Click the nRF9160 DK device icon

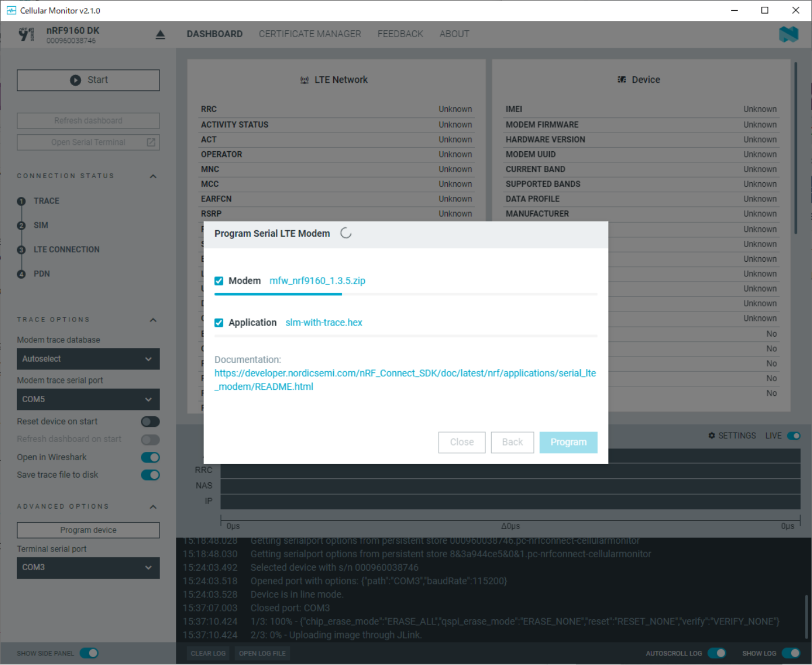pyautogui.click(x=26, y=35)
